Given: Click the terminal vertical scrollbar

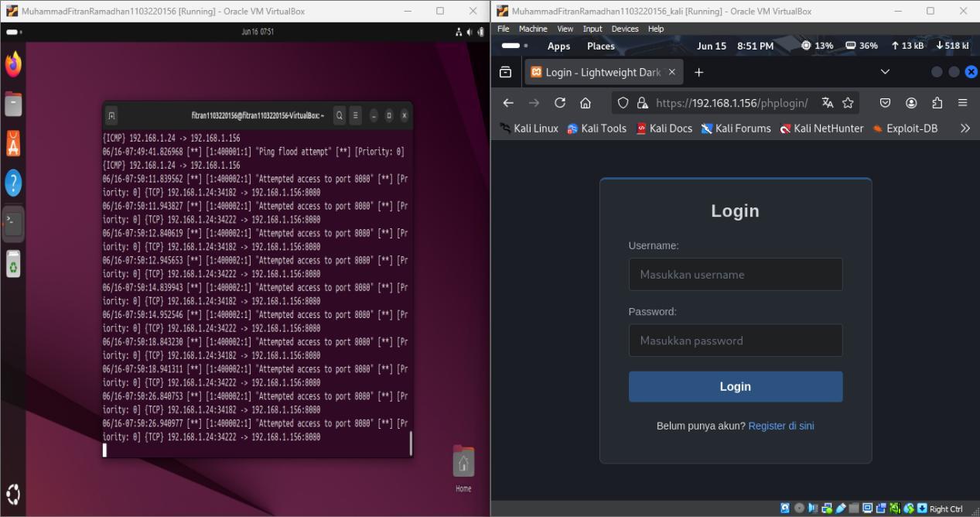Looking at the screenshot, I should (x=410, y=443).
